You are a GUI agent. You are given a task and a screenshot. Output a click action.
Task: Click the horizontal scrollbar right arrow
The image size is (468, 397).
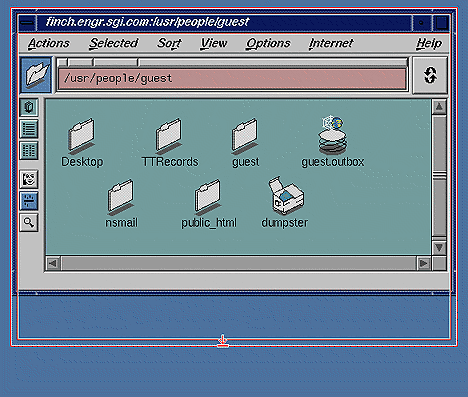click(x=424, y=263)
